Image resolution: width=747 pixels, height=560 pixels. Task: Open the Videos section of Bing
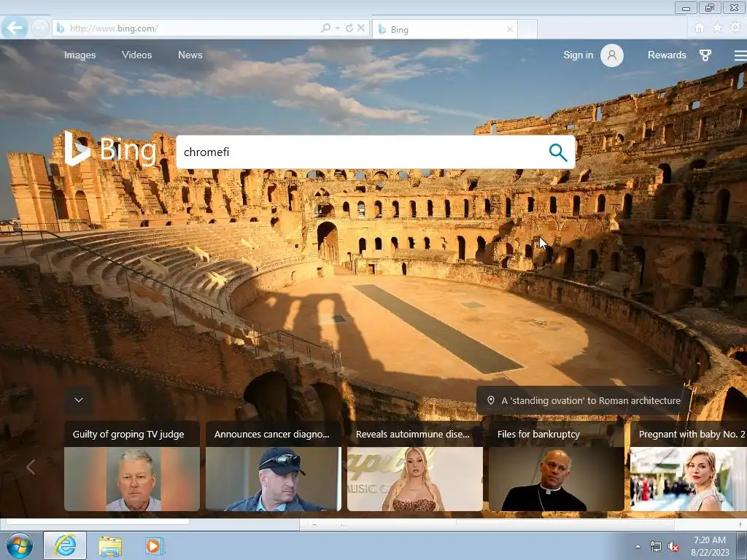click(136, 55)
